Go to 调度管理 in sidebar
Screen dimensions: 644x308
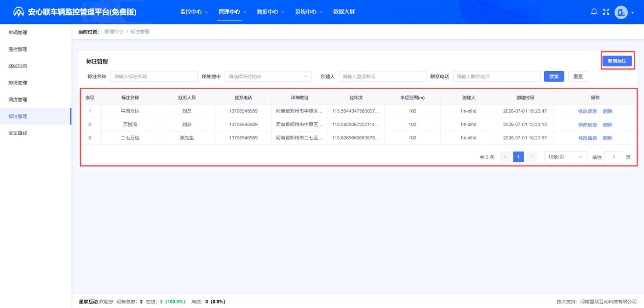(35, 99)
